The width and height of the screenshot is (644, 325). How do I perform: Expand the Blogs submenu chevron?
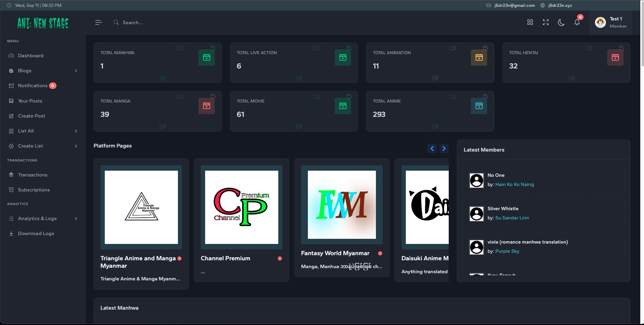click(76, 71)
